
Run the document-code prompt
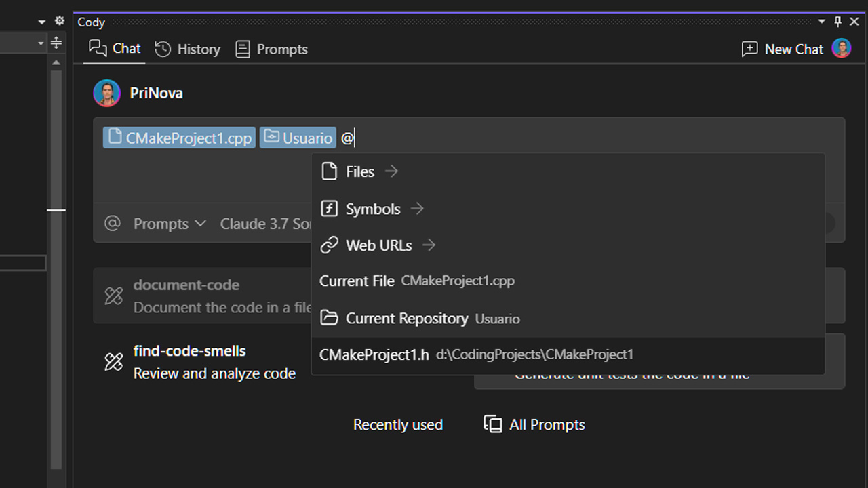tap(202, 296)
